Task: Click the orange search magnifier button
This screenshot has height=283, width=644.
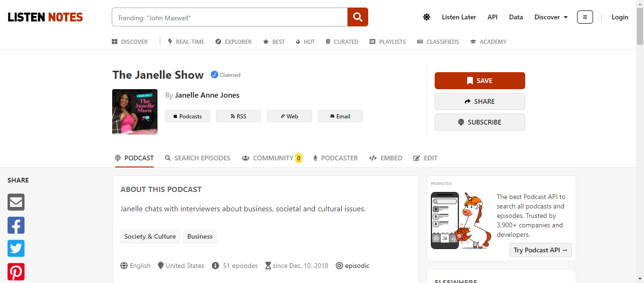Action: pyautogui.click(x=358, y=17)
